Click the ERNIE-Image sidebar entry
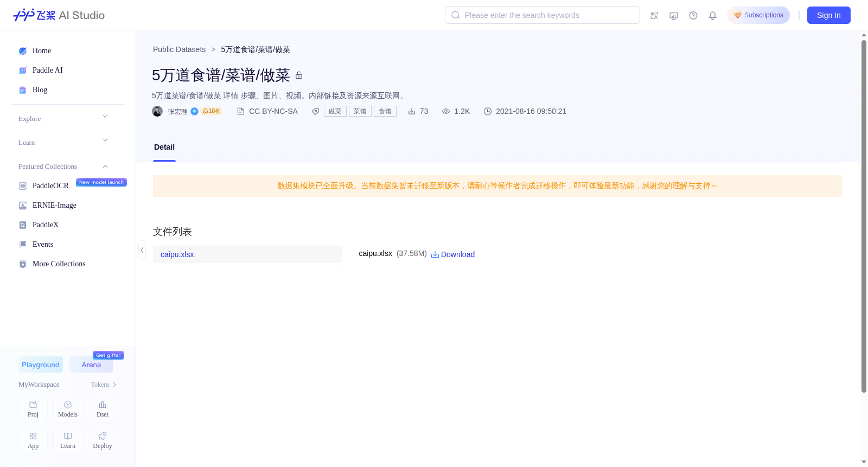Viewport: 868px width, 467px height. click(x=54, y=206)
